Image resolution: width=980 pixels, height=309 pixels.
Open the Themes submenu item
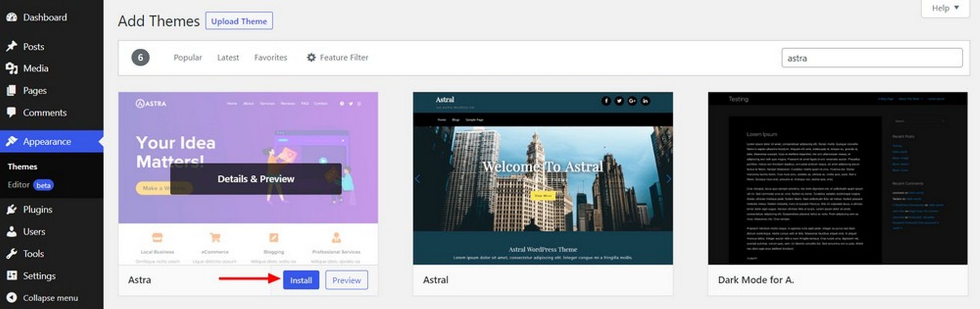coord(22,166)
